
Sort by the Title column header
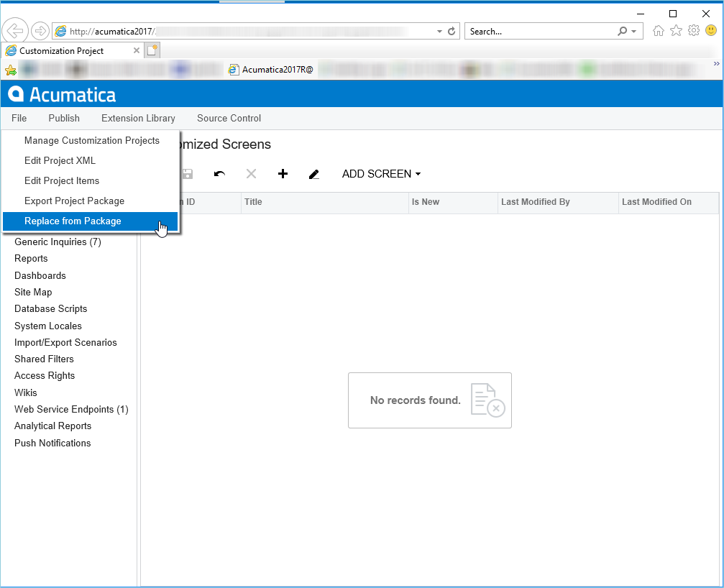coord(324,202)
